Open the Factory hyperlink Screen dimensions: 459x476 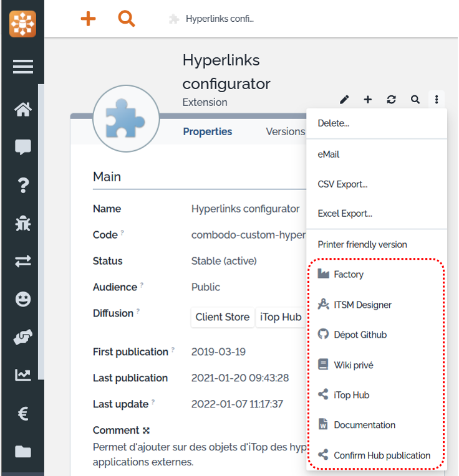[377, 274]
